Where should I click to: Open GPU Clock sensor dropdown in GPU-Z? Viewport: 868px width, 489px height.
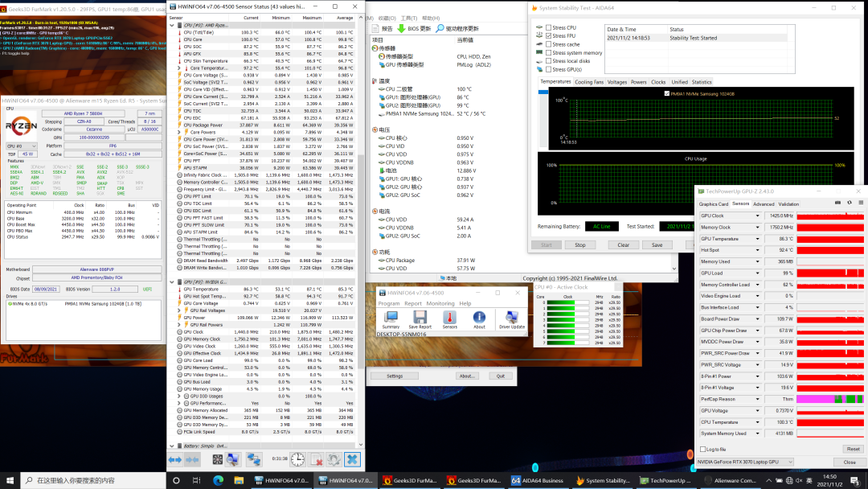point(757,216)
